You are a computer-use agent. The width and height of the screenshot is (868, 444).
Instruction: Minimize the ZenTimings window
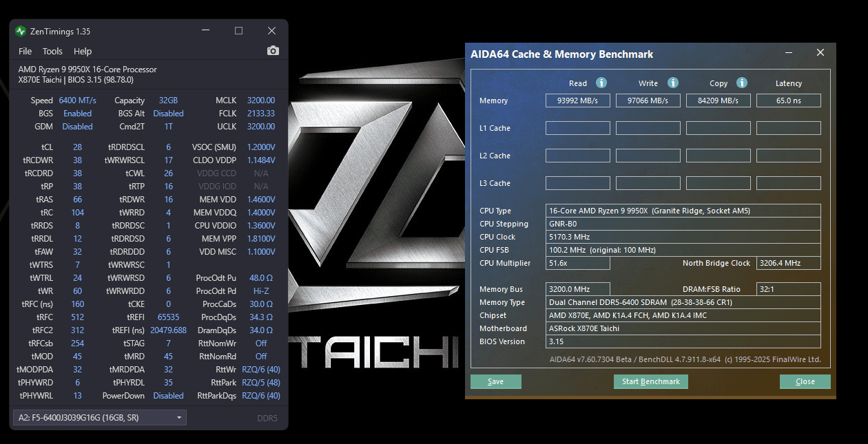[x=205, y=31]
